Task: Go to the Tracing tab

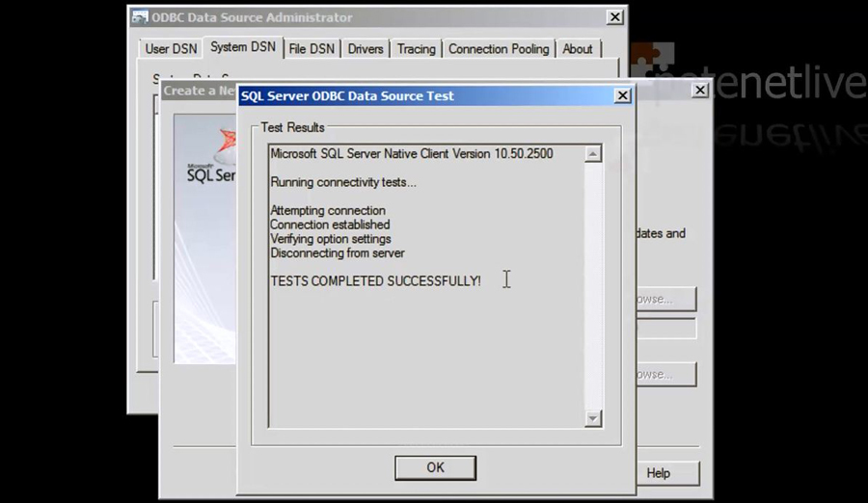Action: click(x=417, y=49)
